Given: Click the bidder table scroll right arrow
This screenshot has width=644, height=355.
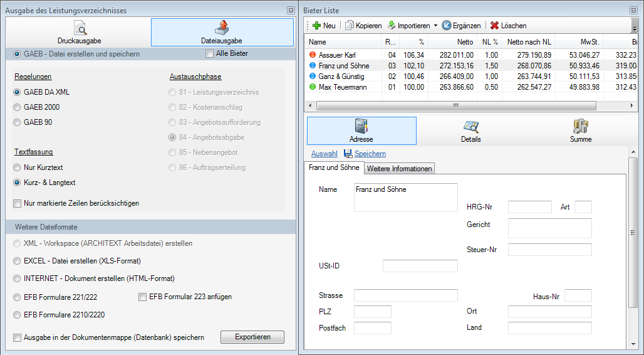Looking at the screenshot, I should (633, 106).
